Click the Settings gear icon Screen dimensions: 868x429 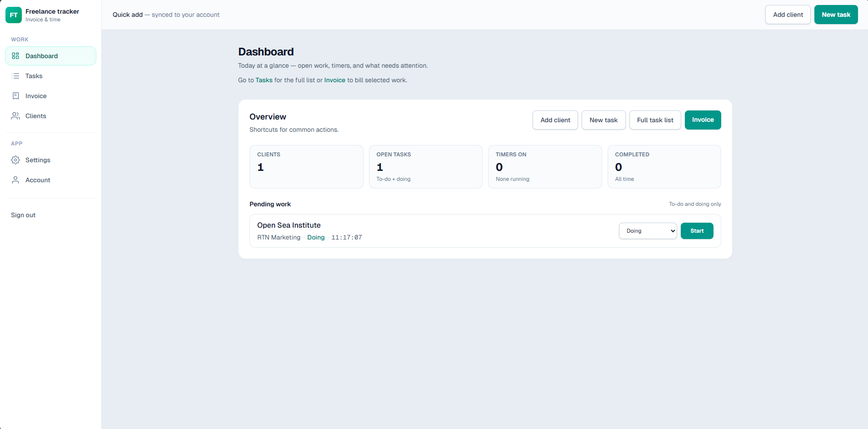15,160
